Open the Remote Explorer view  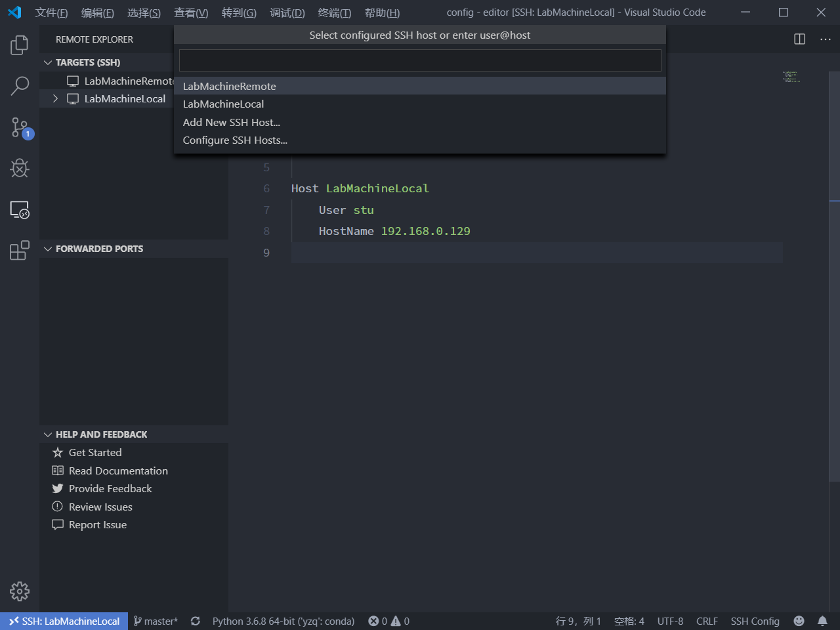click(x=20, y=210)
